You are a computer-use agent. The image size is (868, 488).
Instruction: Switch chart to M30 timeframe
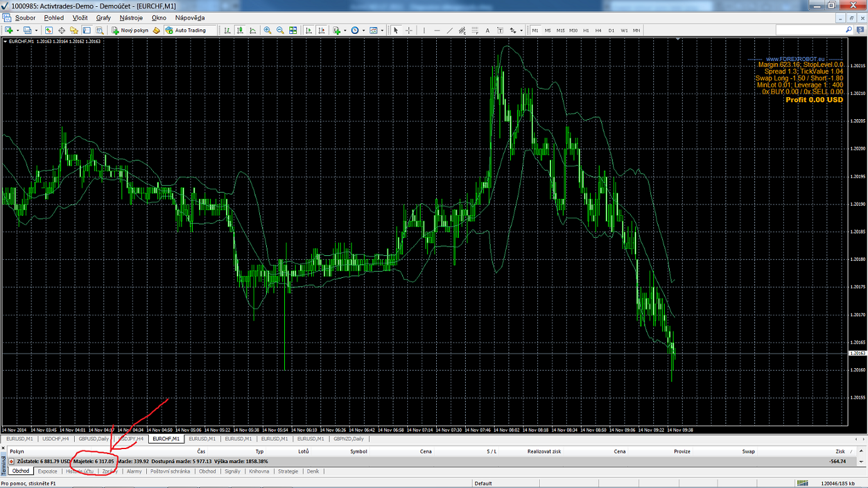tap(573, 30)
